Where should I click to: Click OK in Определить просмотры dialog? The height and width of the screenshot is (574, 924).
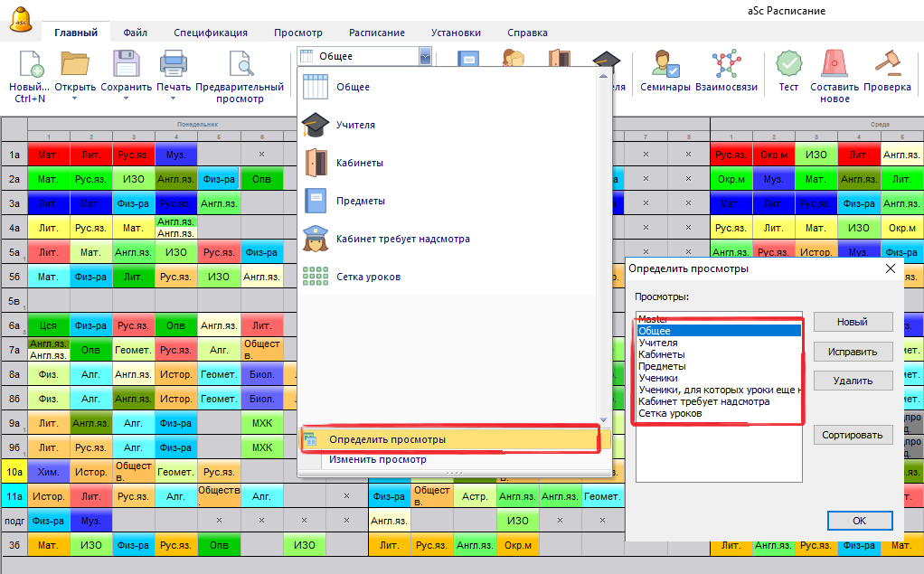(x=859, y=521)
